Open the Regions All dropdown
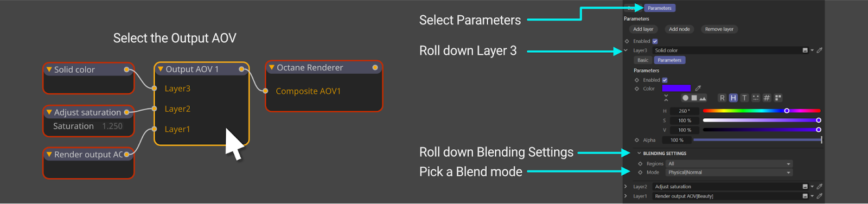 [x=729, y=164]
